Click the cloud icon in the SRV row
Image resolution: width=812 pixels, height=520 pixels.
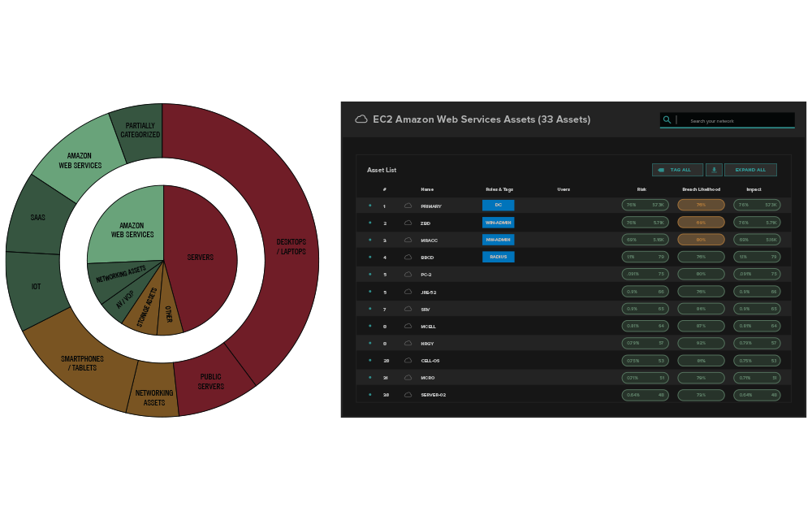(408, 309)
